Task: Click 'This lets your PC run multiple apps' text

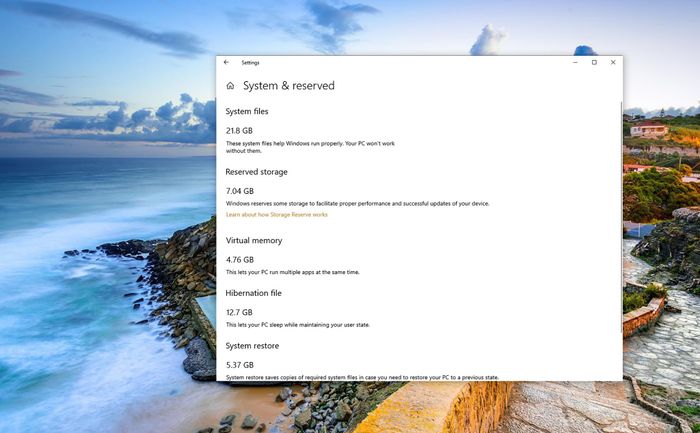Action: (x=292, y=272)
